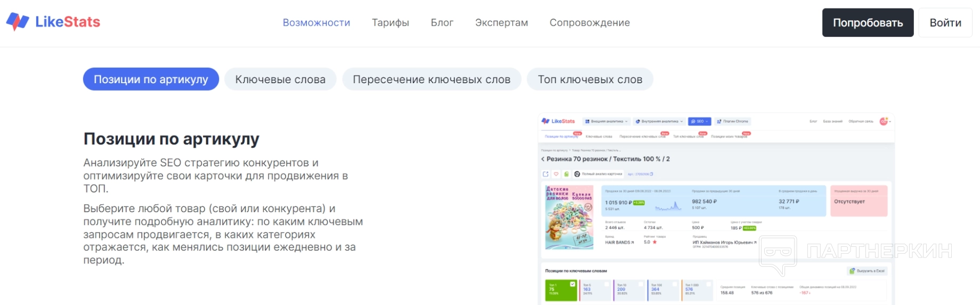Click the user avatar in the preview
This screenshot has height=305, width=980.
coord(884,122)
